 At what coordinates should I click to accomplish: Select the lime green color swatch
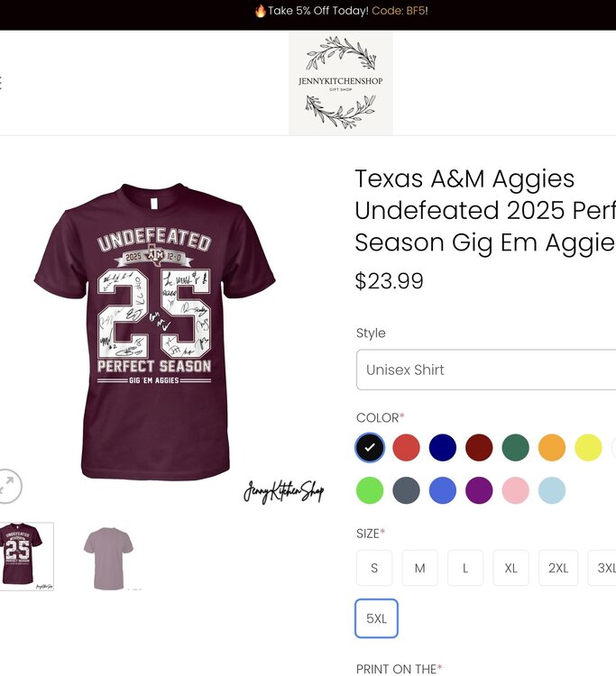pyautogui.click(x=370, y=490)
